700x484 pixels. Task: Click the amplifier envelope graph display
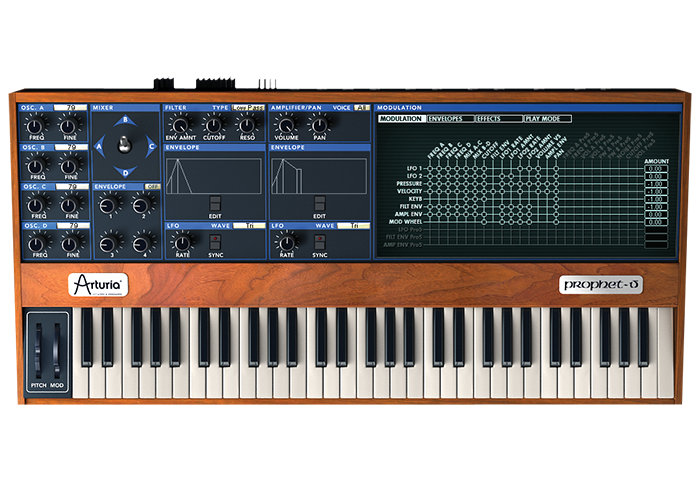(x=319, y=176)
